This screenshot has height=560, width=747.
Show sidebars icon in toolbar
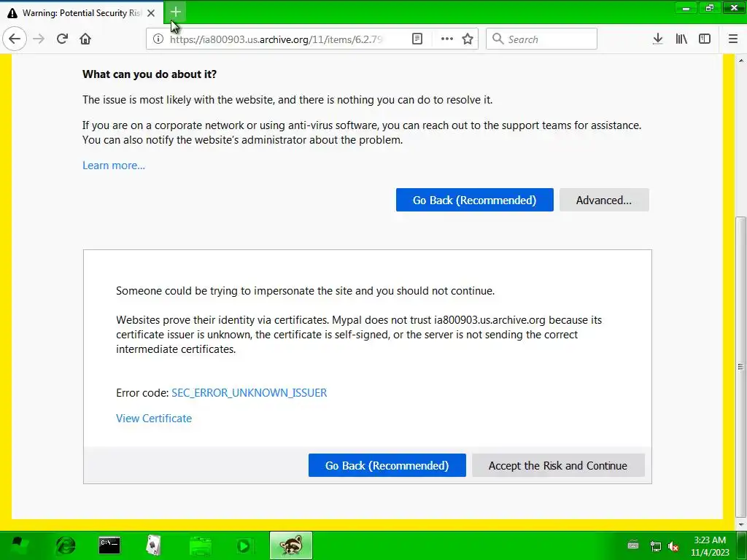tap(705, 39)
